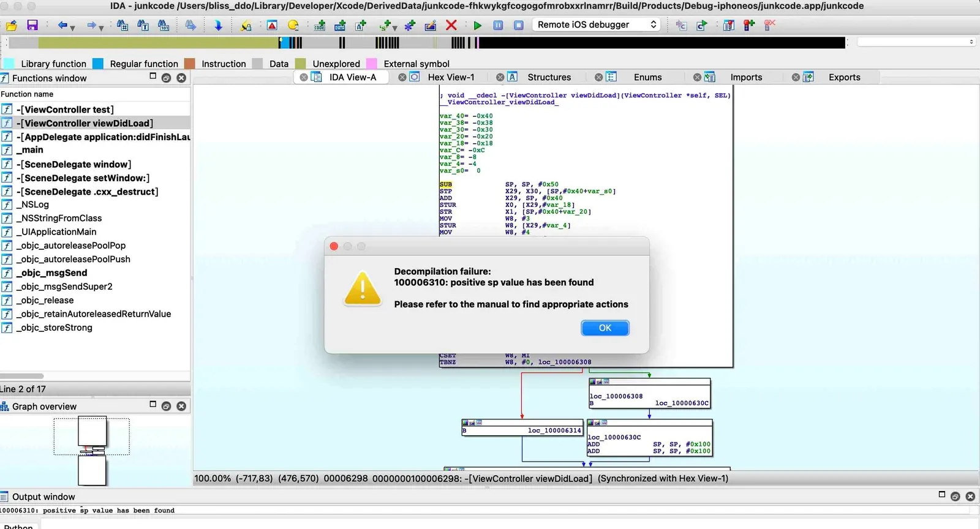Click the binoculars Search binary 101 icon
This screenshot has width=980, height=529.
click(x=164, y=25)
